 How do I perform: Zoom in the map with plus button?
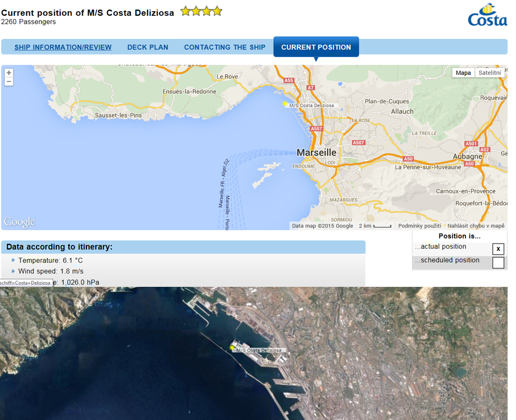9,73
